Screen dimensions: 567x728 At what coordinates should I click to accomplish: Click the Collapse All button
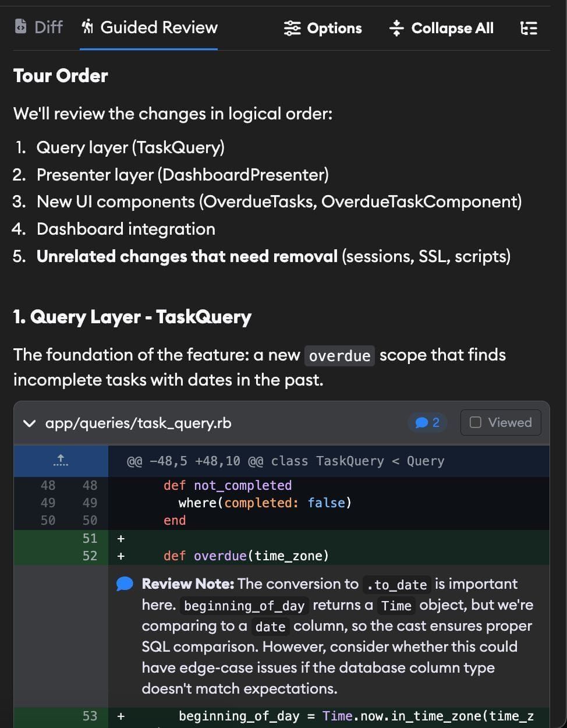(441, 27)
